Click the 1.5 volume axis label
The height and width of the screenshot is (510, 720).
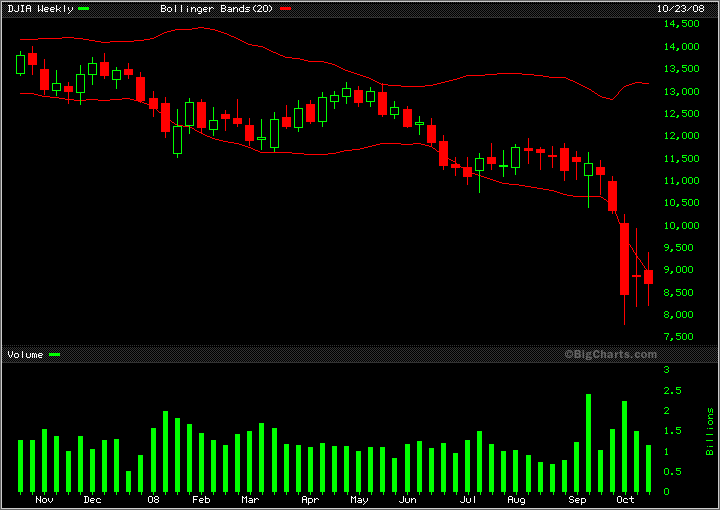[x=673, y=431]
